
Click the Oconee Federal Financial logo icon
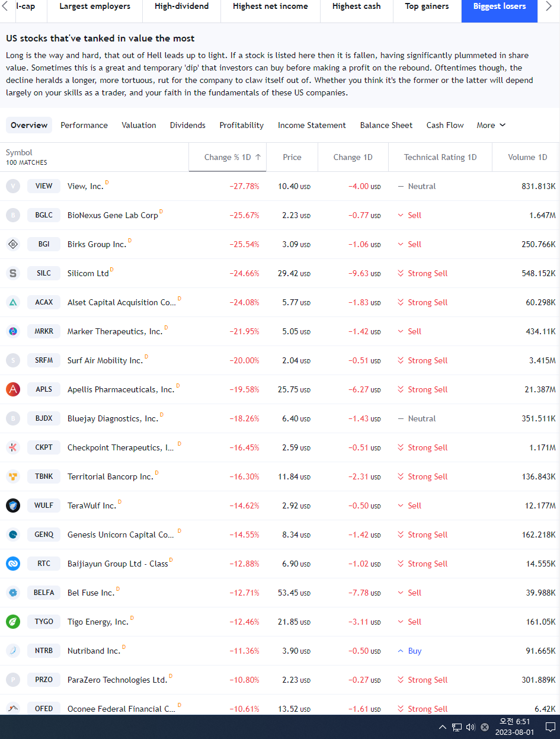click(x=13, y=708)
